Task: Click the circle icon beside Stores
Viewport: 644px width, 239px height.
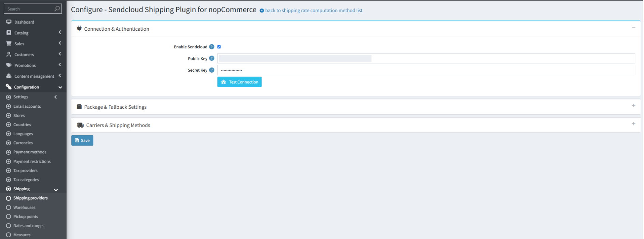Action: coord(9,116)
